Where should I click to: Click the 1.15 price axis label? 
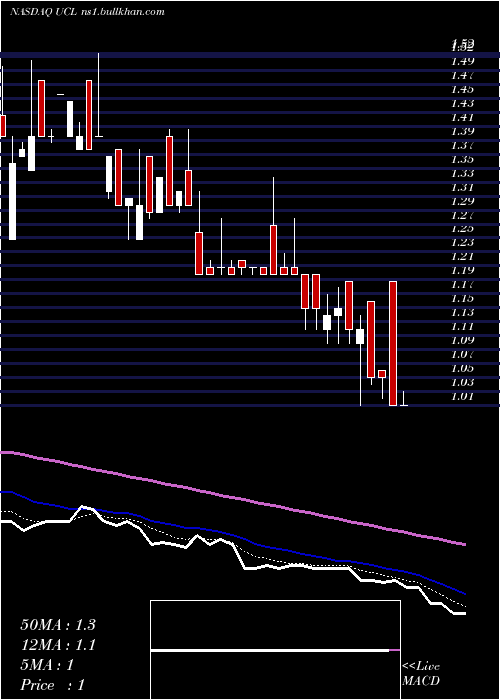(462, 298)
